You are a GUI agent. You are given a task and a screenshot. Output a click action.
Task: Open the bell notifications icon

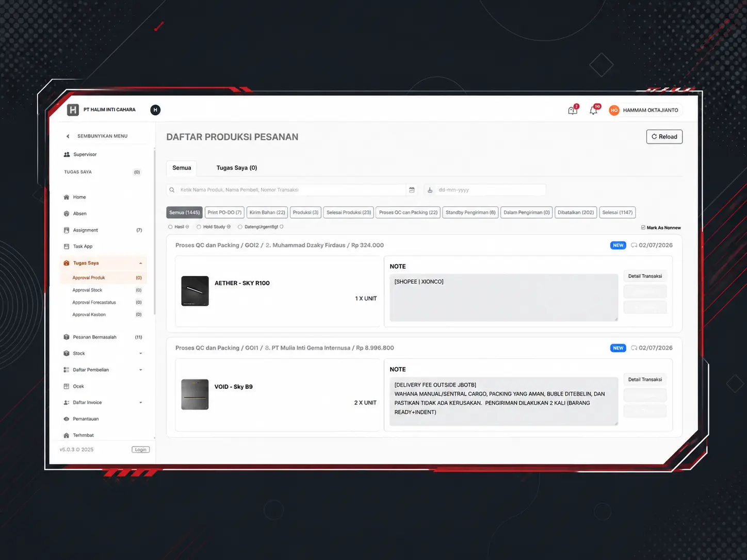[594, 110]
